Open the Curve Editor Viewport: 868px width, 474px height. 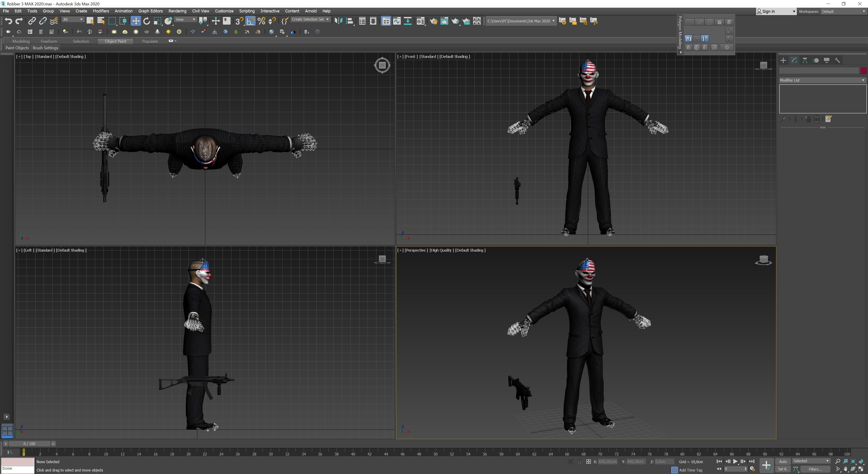click(397, 21)
